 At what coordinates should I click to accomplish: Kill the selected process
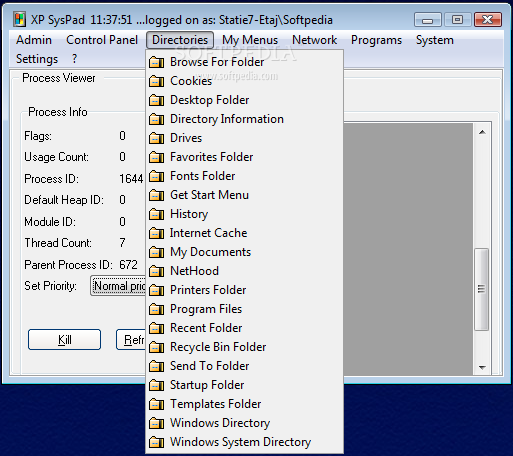(64, 340)
